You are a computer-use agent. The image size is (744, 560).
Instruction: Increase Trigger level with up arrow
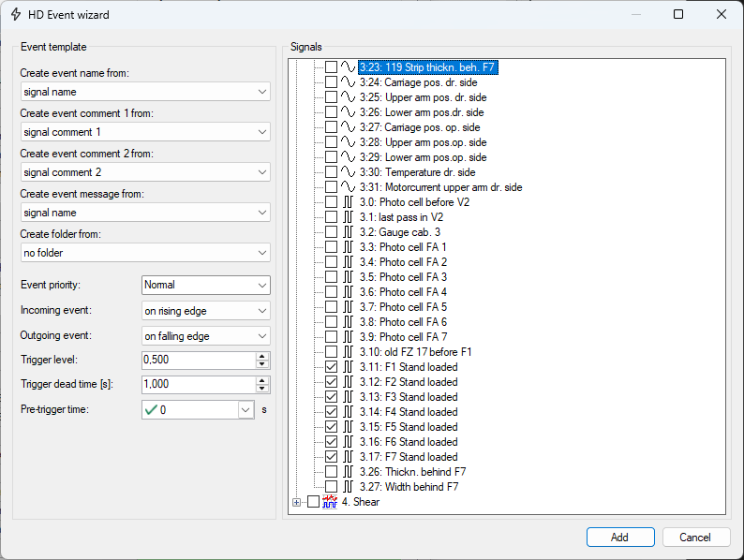[x=262, y=356]
